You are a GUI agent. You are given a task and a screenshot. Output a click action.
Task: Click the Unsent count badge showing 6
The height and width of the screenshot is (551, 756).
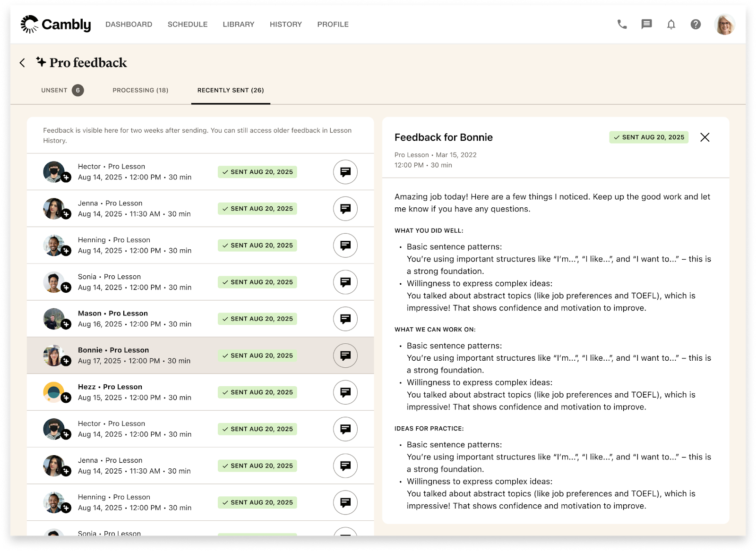pos(78,90)
